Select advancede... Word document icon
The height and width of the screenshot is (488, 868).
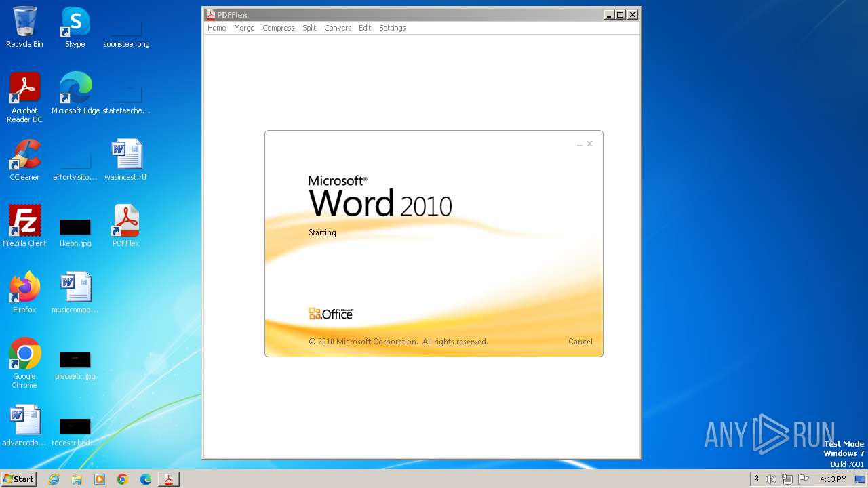tap(24, 425)
